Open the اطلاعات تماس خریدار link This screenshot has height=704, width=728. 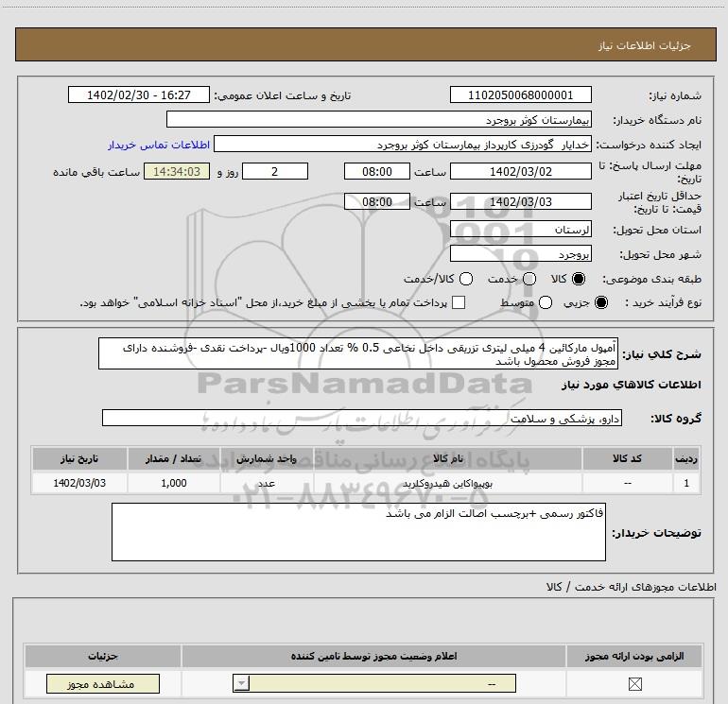159,145
